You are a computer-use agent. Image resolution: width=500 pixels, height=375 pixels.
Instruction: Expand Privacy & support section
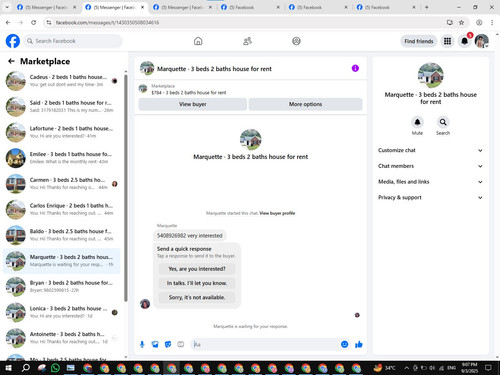pyautogui.click(x=430, y=197)
